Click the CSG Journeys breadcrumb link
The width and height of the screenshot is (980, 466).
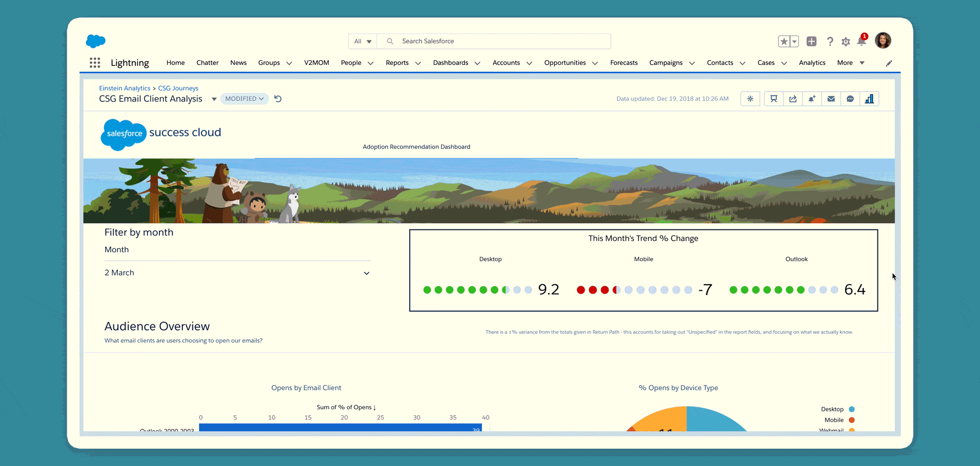pyautogui.click(x=178, y=88)
